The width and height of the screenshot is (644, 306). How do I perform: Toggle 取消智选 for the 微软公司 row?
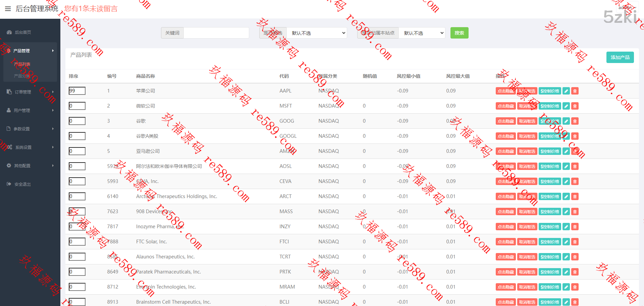527,106
